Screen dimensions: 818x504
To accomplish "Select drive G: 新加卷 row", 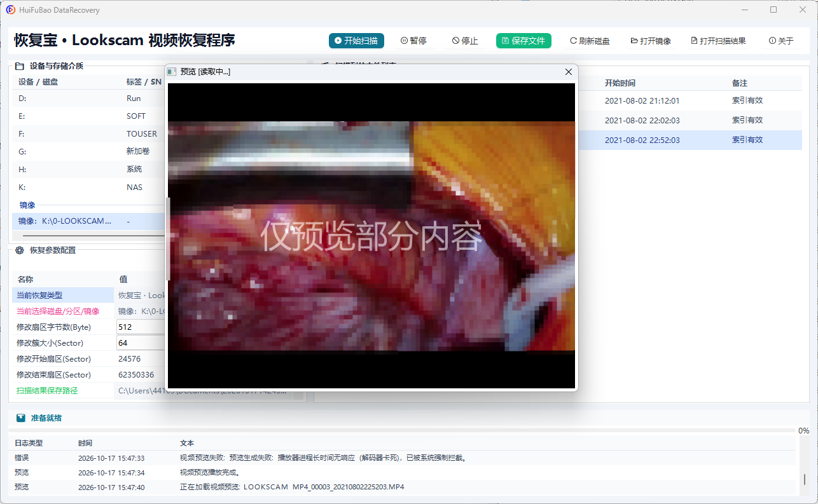I will click(x=88, y=152).
